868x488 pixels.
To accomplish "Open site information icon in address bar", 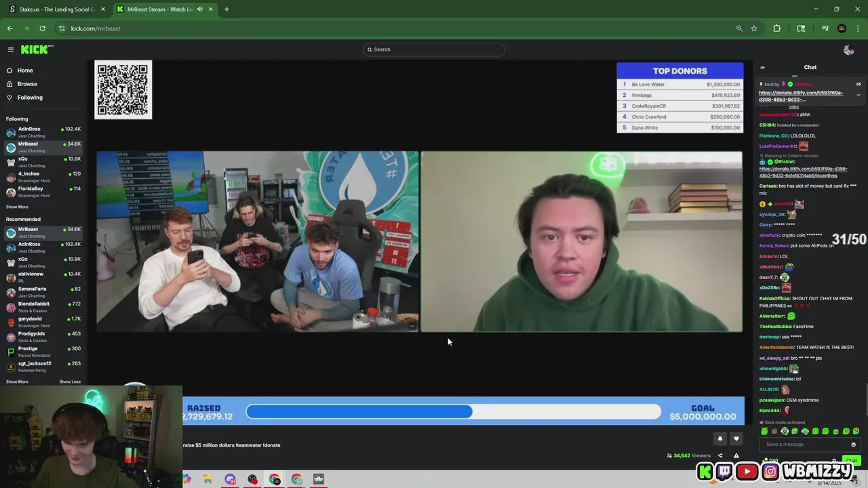I will coord(62,28).
